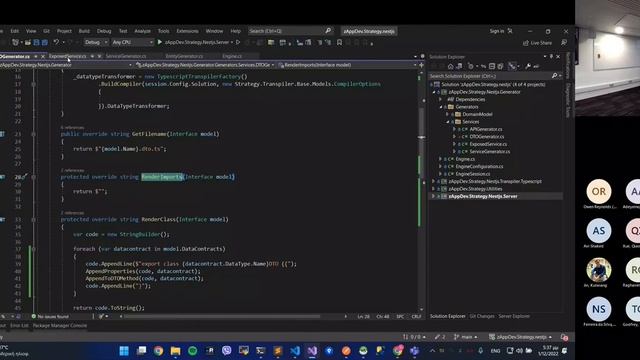Click the CRLF line ending indicator
This screenshot has width=640, height=360.
[416, 316]
